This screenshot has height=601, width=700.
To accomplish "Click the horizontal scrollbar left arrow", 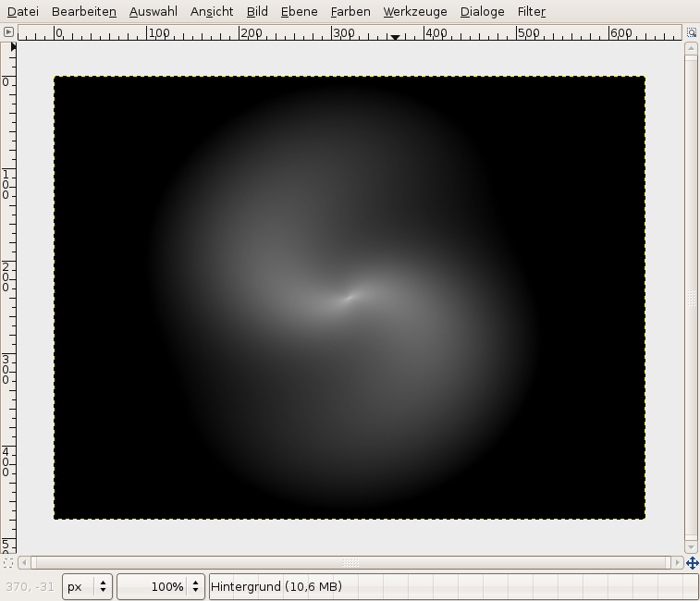I will [x=24, y=562].
